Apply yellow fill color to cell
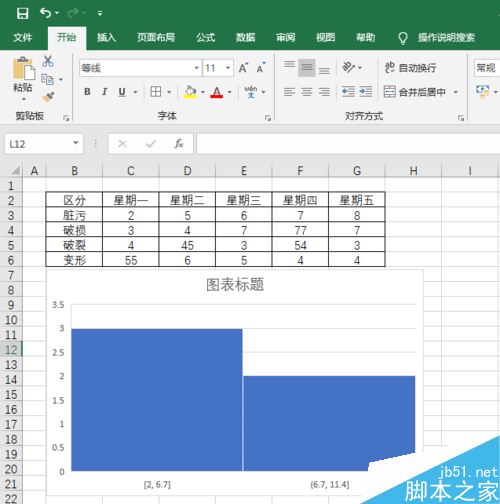This screenshot has width=500, height=504. [x=190, y=92]
